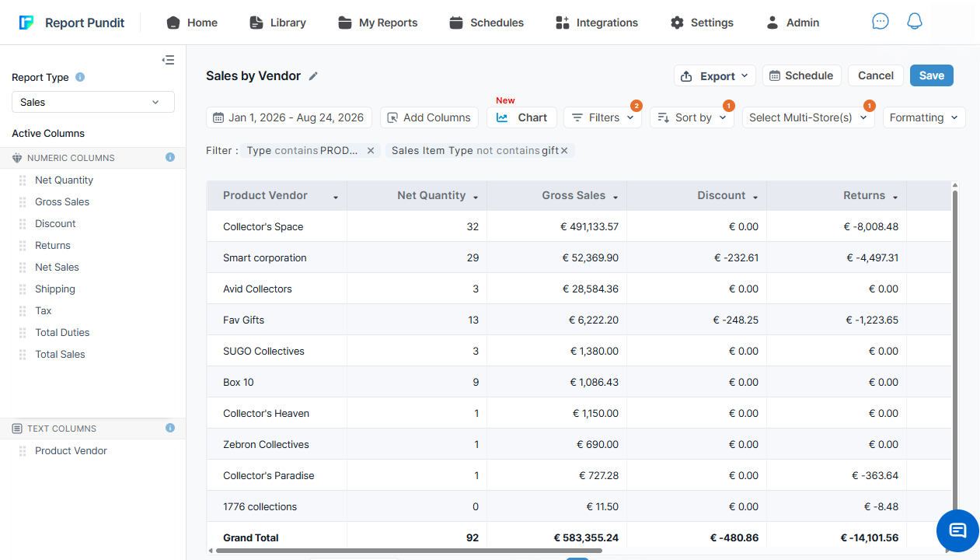
Task: Click the Numeric Columns info icon
Action: 170,157
